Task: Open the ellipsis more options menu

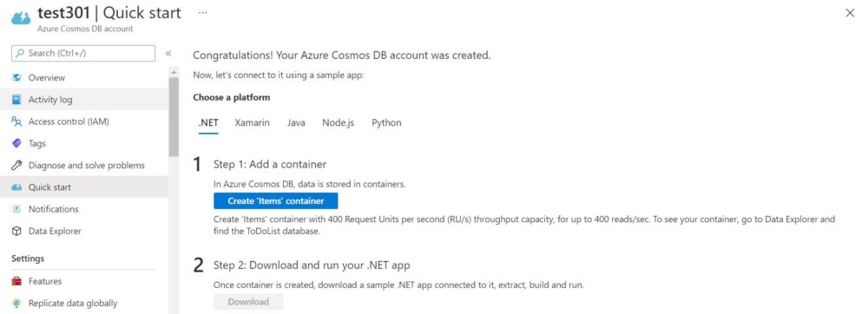Action: pos(202,12)
